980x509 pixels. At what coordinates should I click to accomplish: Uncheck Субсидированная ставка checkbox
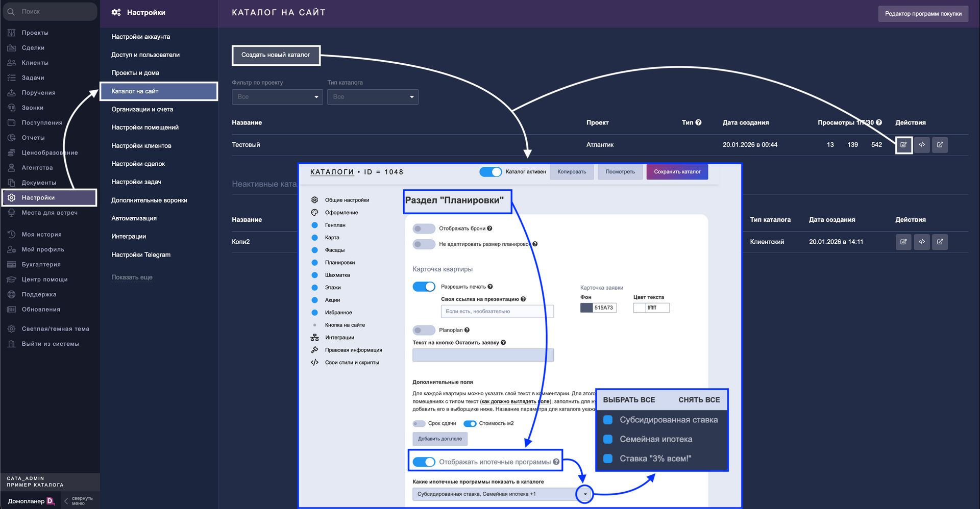[608, 420]
